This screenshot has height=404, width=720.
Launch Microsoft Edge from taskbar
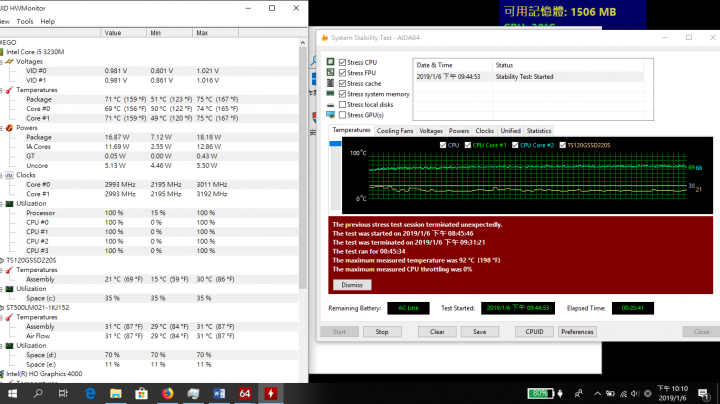point(90,393)
